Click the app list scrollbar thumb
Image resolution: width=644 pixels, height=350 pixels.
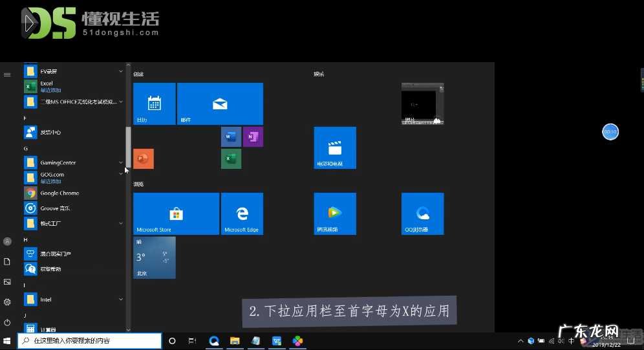[128, 147]
